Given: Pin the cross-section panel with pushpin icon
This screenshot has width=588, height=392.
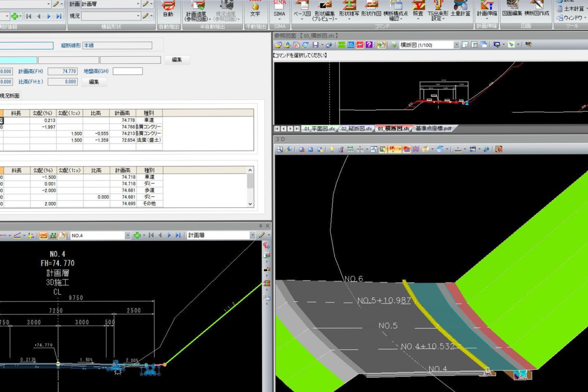Looking at the screenshot, I should pyautogui.click(x=261, y=226).
